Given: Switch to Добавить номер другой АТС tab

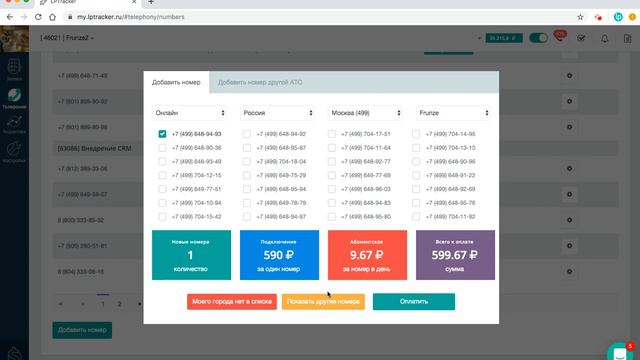Looking at the screenshot, I should [260, 82].
